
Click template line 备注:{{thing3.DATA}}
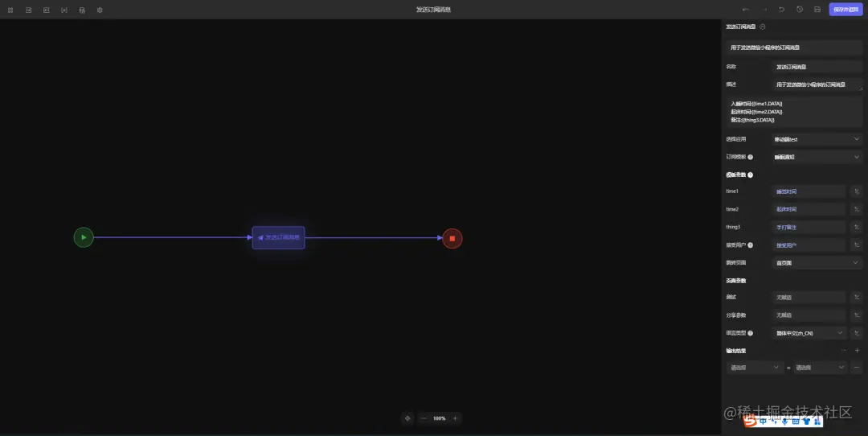coord(752,120)
